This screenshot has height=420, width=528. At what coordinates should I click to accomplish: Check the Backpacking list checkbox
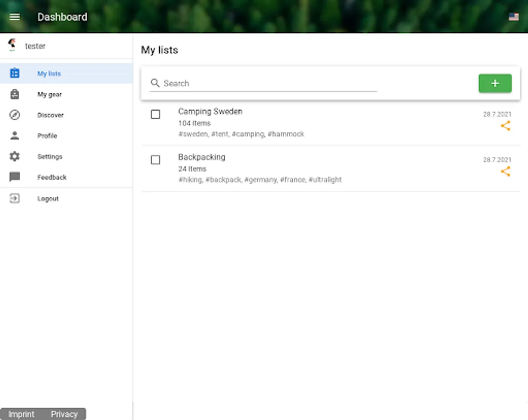click(156, 160)
